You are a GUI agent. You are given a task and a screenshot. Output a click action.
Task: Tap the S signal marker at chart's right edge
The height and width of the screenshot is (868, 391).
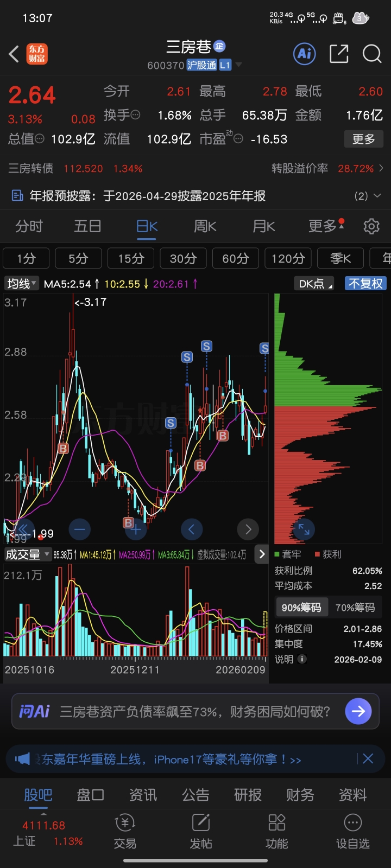click(264, 348)
